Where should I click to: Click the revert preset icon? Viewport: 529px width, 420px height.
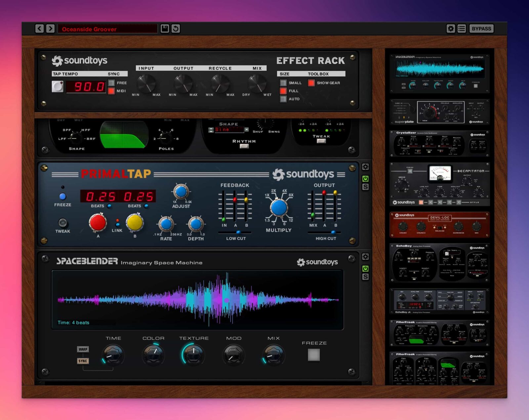[176, 29]
